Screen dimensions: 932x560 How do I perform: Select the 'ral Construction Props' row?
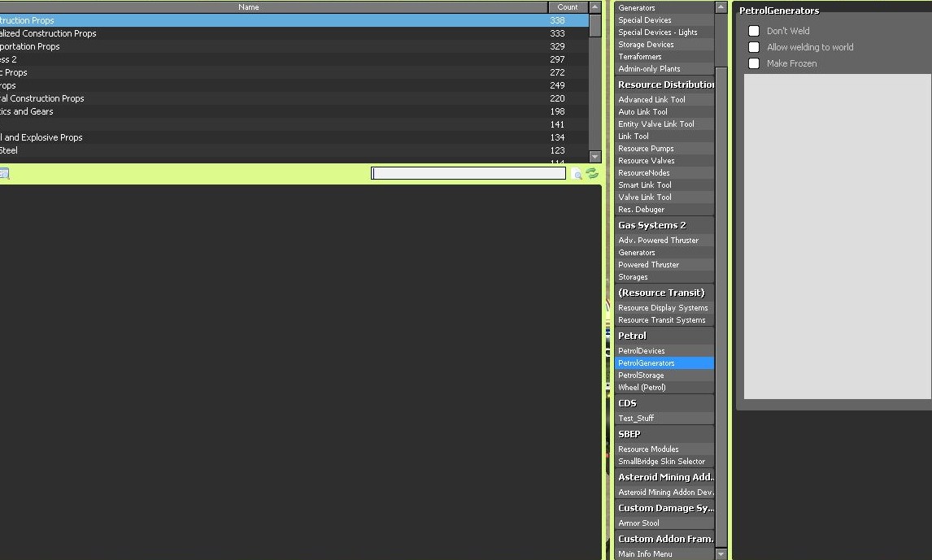(x=294, y=98)
